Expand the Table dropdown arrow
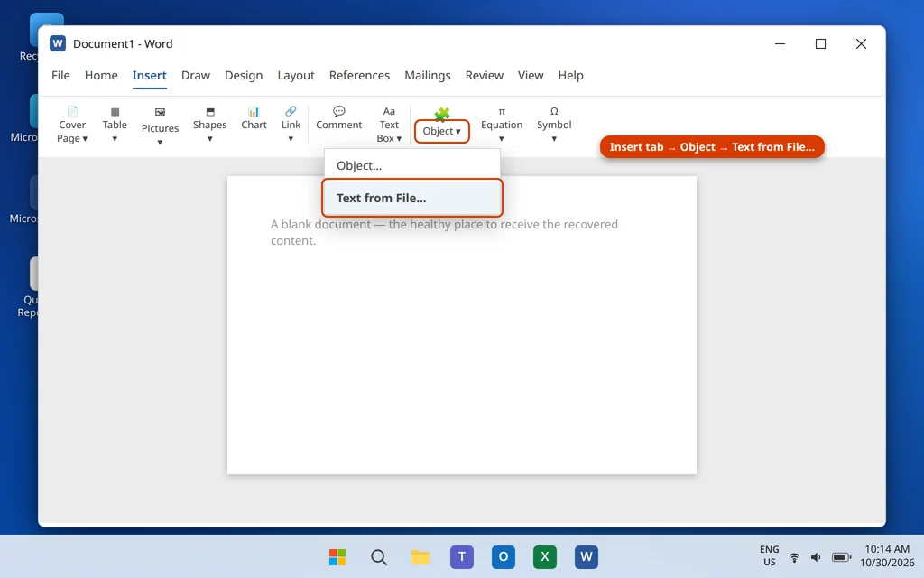Viewport: 924px width, 578px height. click(115, 139)
